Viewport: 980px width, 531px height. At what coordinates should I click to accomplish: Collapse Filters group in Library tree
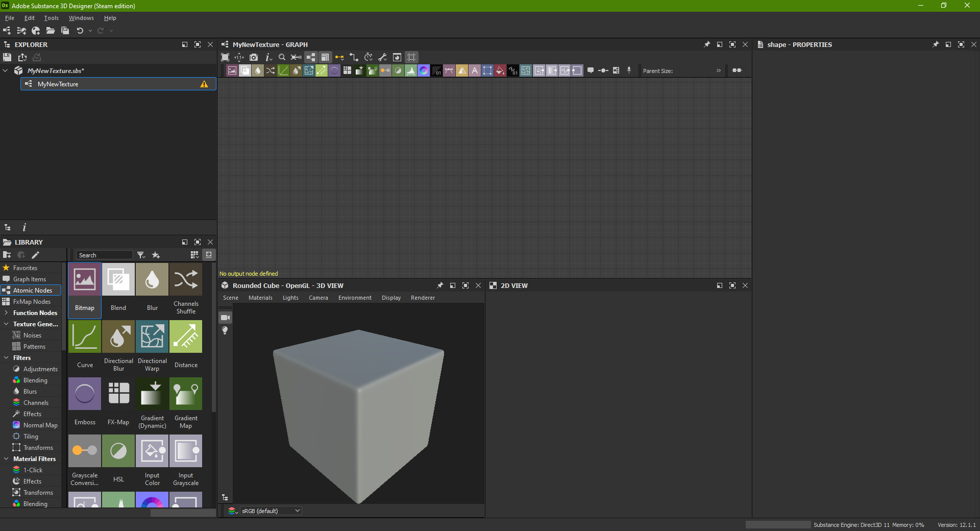[6, 357]
